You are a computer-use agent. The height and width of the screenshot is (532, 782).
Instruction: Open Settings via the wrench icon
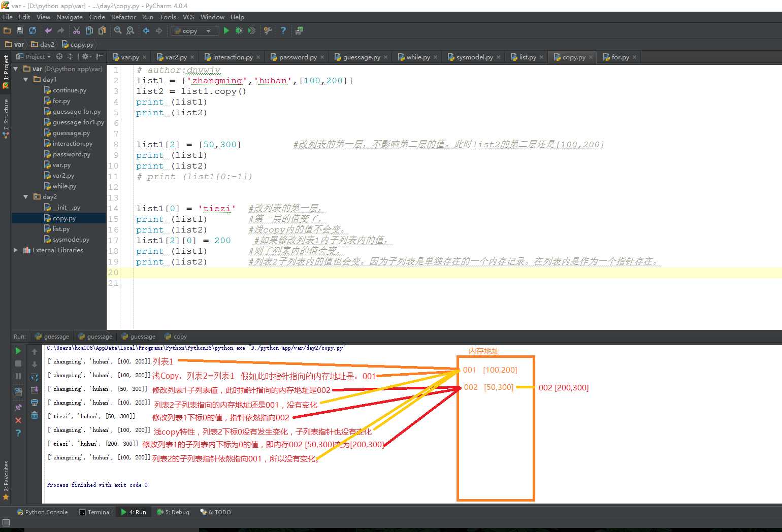click(x=268, y=30)
